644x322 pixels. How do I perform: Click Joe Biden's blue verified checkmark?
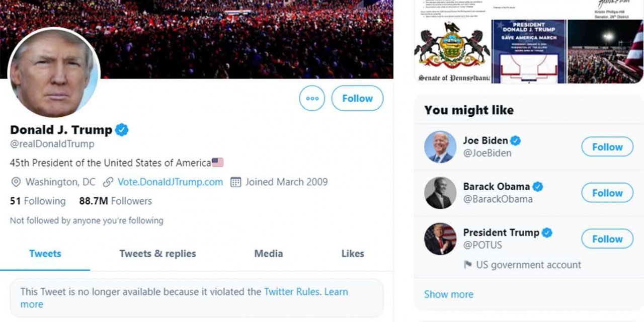coord(516,141)
